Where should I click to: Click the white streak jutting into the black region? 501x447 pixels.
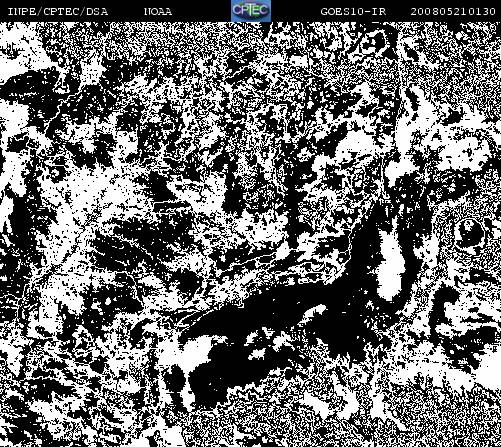pos(313,313)
